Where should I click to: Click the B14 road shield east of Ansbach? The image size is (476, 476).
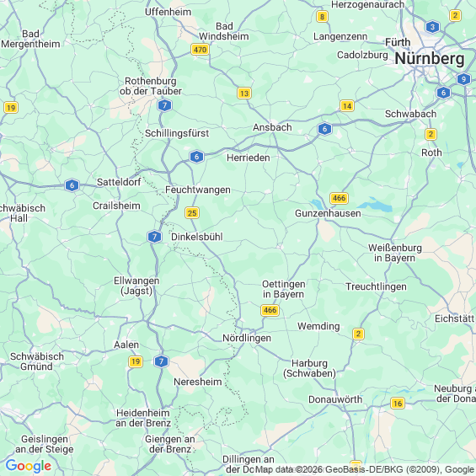347,105
